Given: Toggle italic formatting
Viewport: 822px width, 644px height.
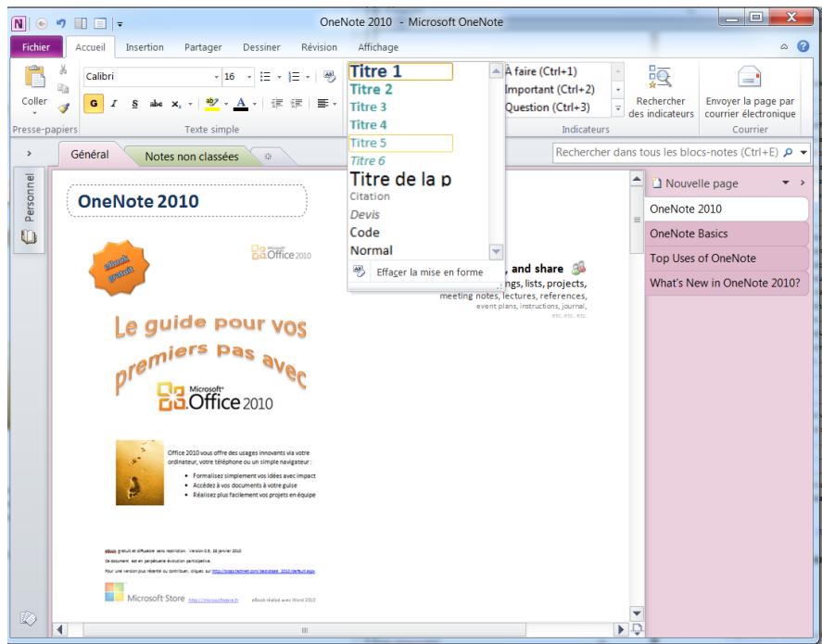Looking at the screenshot, I should click(x=114, y=104).
